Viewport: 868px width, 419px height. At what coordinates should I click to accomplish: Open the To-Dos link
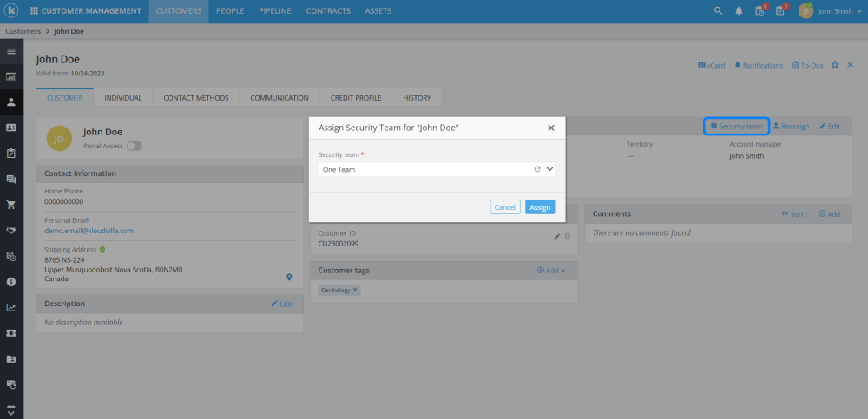tap(807, 65)
